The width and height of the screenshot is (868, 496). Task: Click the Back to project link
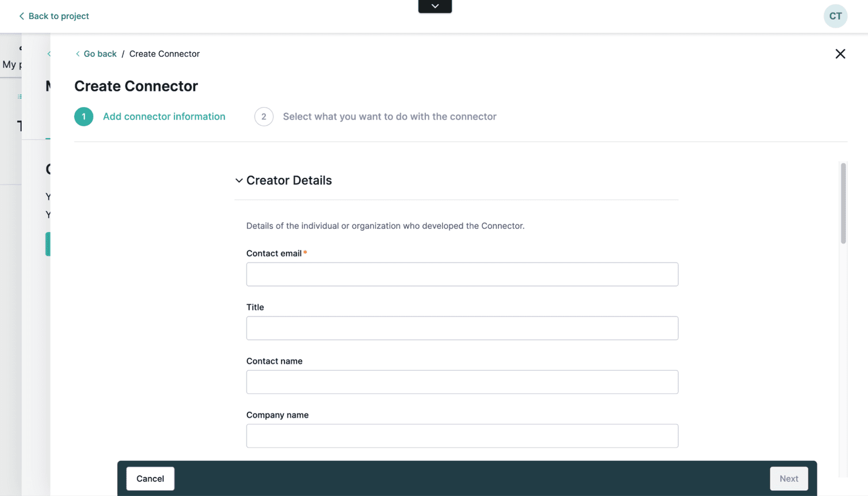(x=58, y=16)
